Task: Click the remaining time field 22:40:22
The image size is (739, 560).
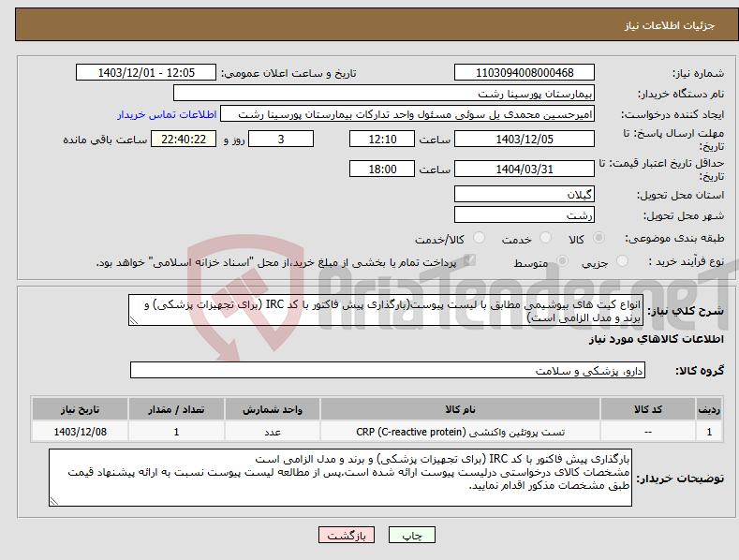Action: (x=184, y=139)
